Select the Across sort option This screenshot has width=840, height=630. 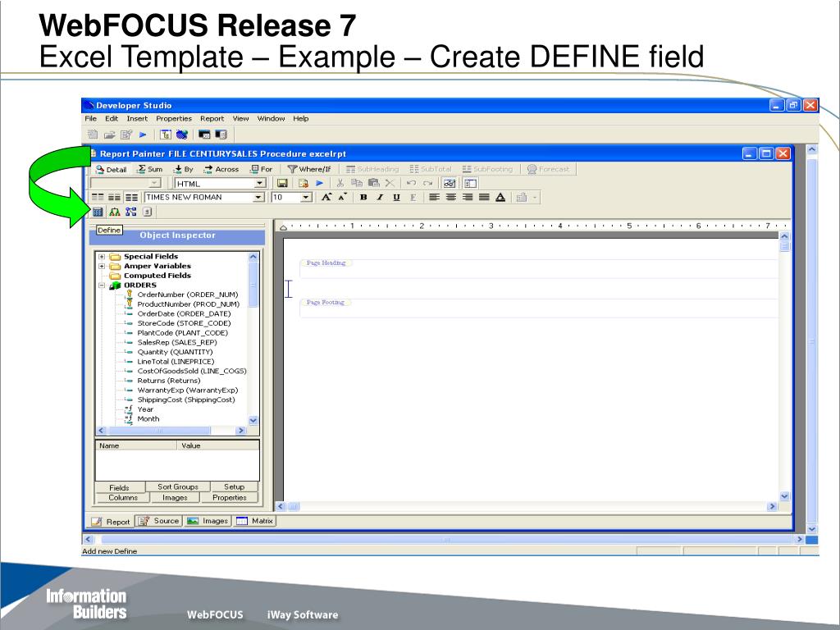[221, 169]
